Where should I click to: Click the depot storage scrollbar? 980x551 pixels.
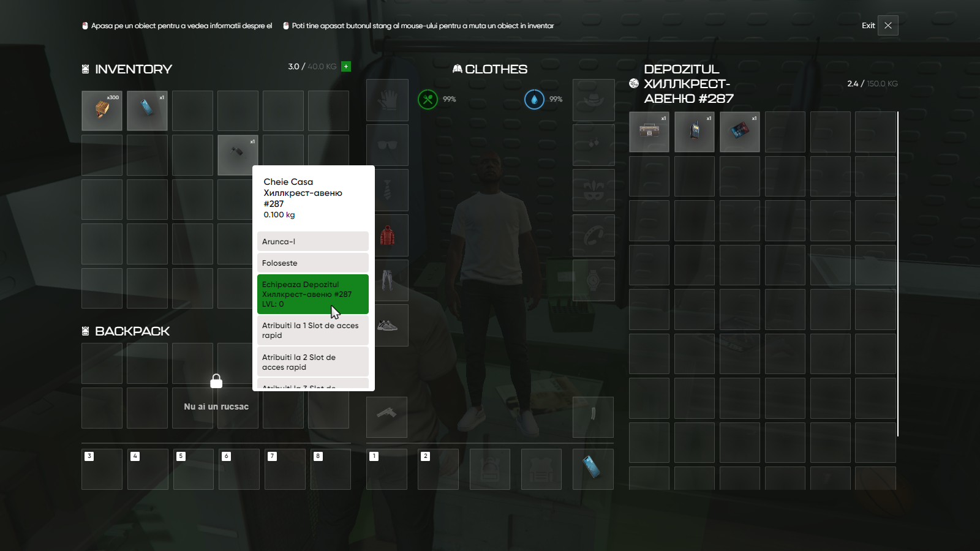point(898,274)
